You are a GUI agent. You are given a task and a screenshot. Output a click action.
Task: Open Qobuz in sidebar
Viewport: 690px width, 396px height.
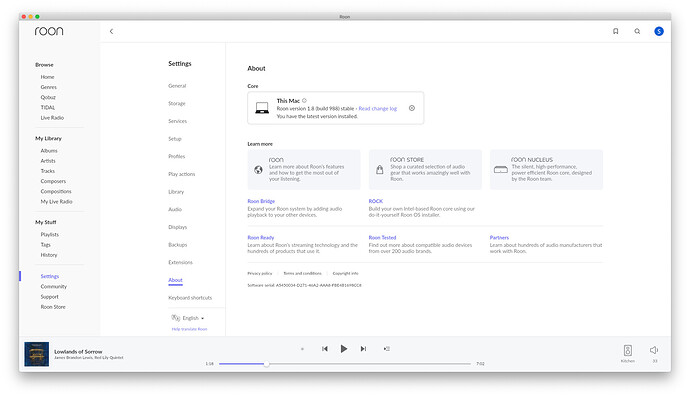tap(48, 97)
